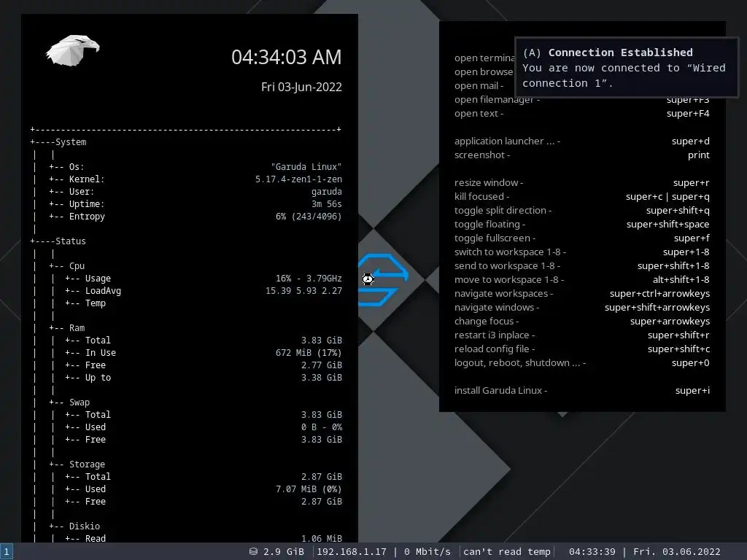Click the "switch to workspace 1-8" line
The height and width of the screenshot is (560, 747).
(510, 252)
